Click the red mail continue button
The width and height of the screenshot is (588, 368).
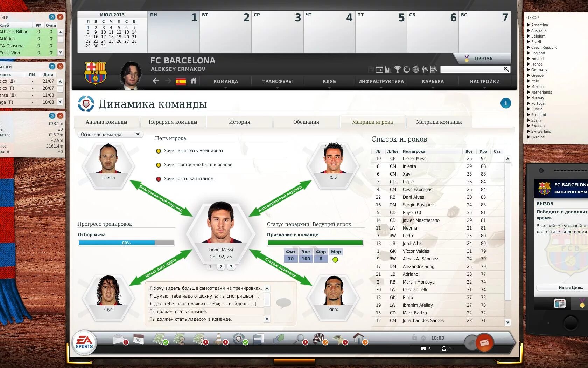[484, 342]
